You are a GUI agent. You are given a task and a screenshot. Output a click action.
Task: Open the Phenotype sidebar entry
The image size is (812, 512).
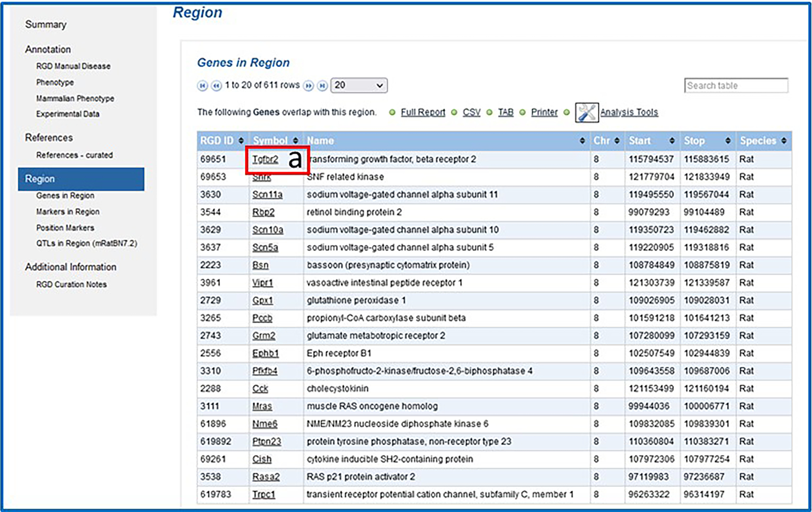(55, 82)
